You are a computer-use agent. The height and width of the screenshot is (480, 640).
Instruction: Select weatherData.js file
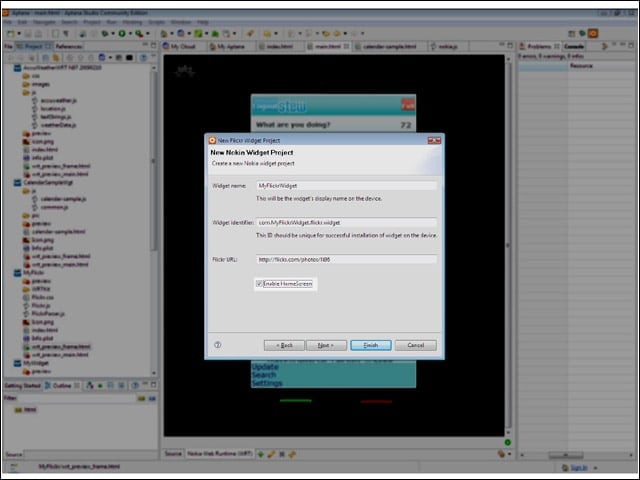tap(58, 125)
